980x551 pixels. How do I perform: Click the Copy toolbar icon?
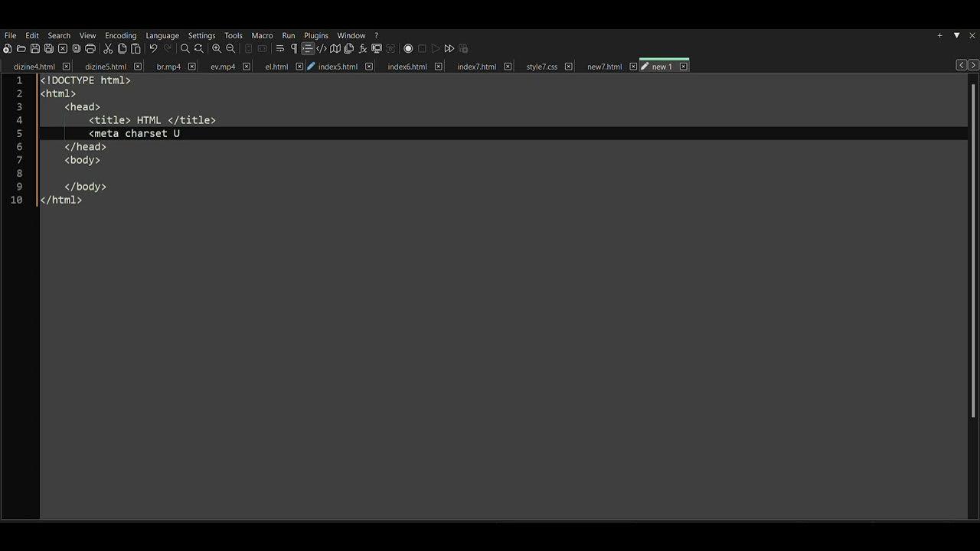point(122,48)
